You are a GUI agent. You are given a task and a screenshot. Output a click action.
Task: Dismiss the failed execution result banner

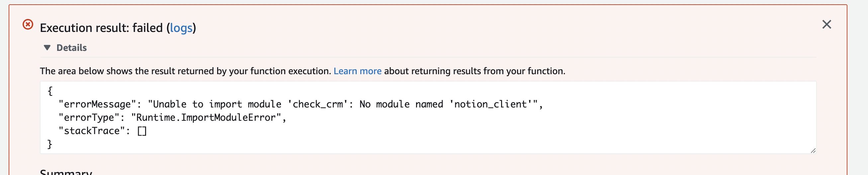[x=826, y=24]
